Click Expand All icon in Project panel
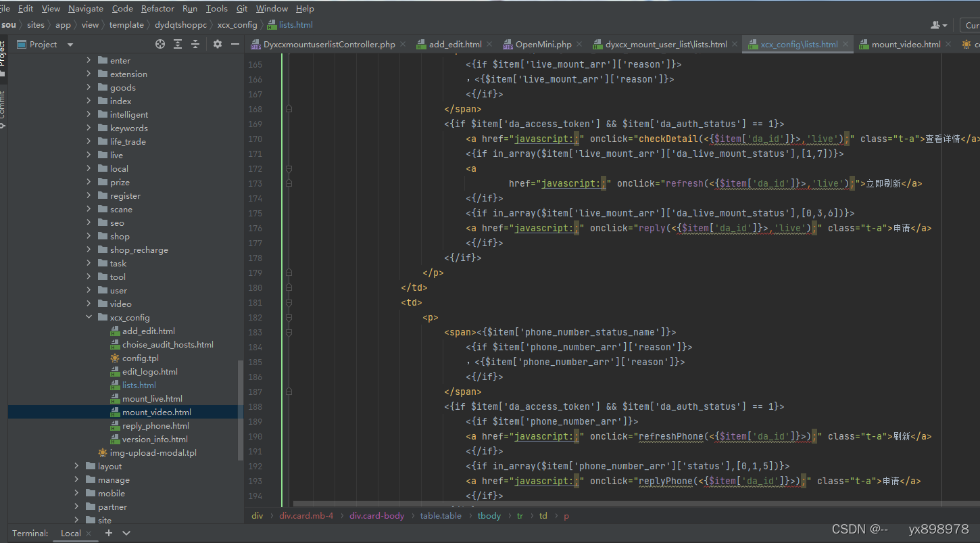980x543 pixels. point(178,44)
